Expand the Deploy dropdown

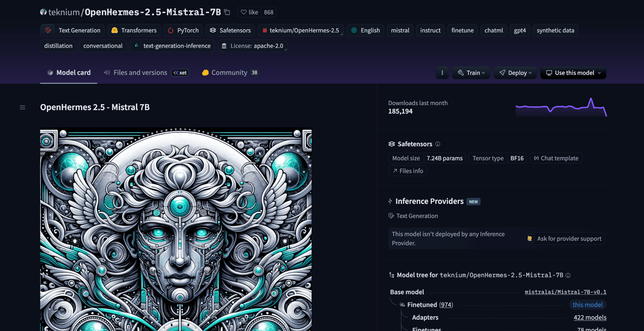pyautogui.click(x=515, y=73)
